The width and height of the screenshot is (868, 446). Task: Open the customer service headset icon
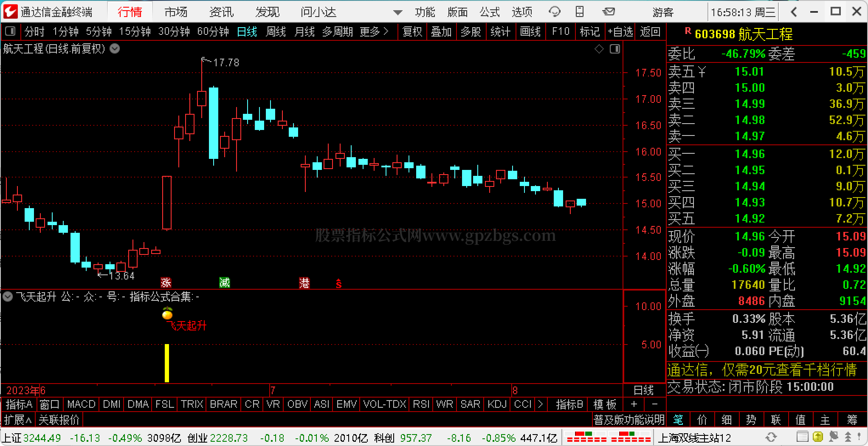coord(555,11)
